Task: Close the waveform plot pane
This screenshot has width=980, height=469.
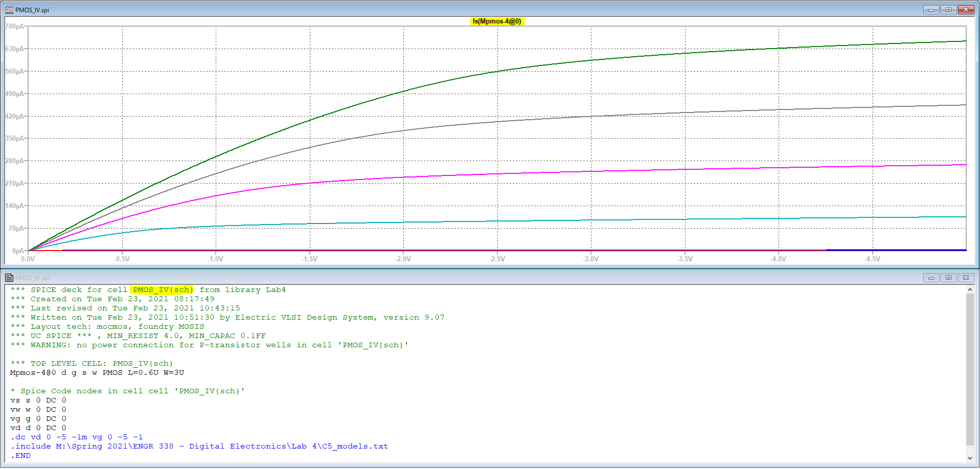Action: tap(966, 10)
